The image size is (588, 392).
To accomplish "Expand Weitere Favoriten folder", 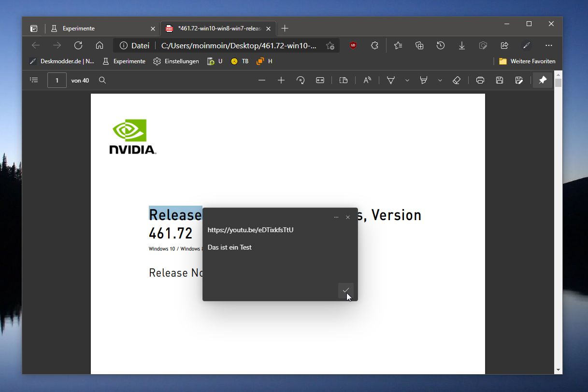I will 527,61.
